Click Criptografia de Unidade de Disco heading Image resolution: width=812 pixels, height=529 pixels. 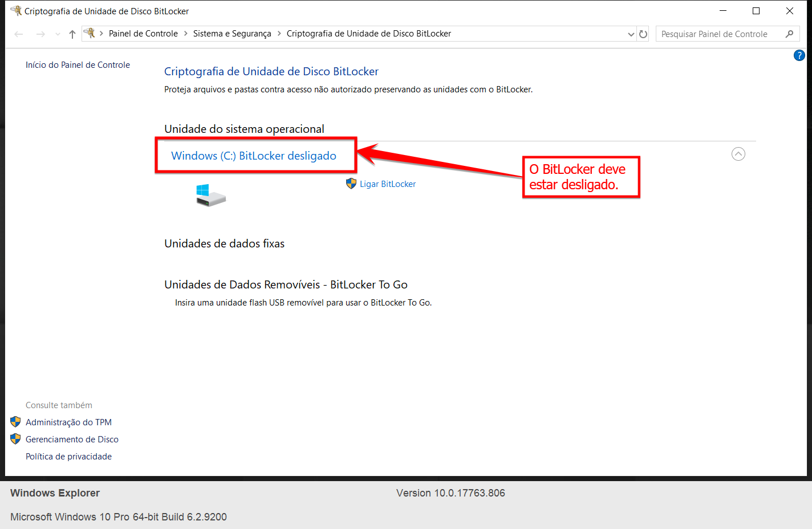271,71
